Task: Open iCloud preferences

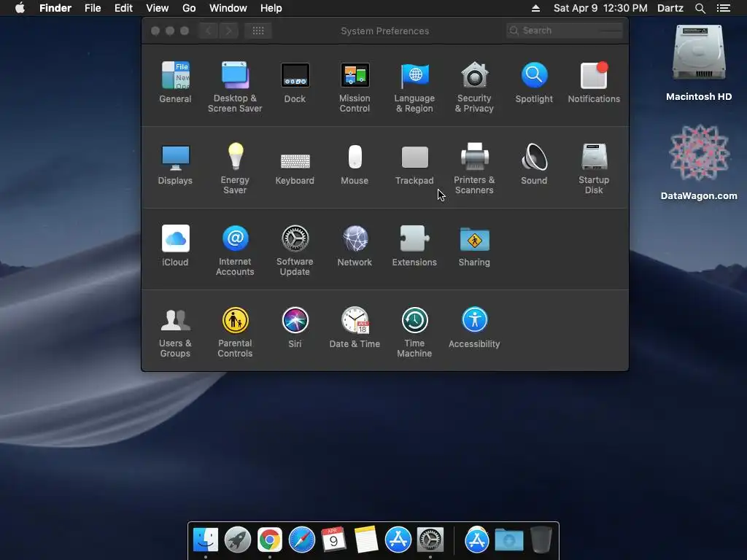Action: 175,245
